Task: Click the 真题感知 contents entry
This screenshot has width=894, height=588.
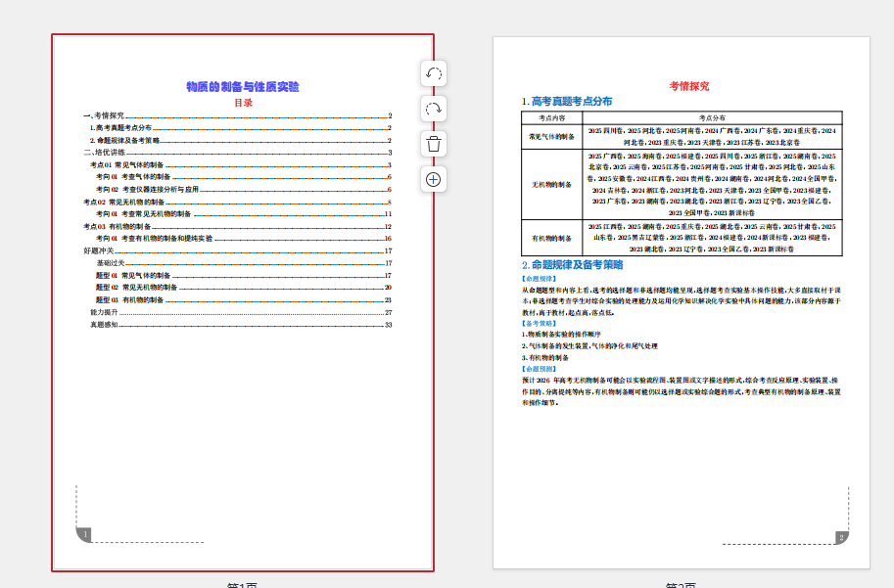Action: coord(104,324)
